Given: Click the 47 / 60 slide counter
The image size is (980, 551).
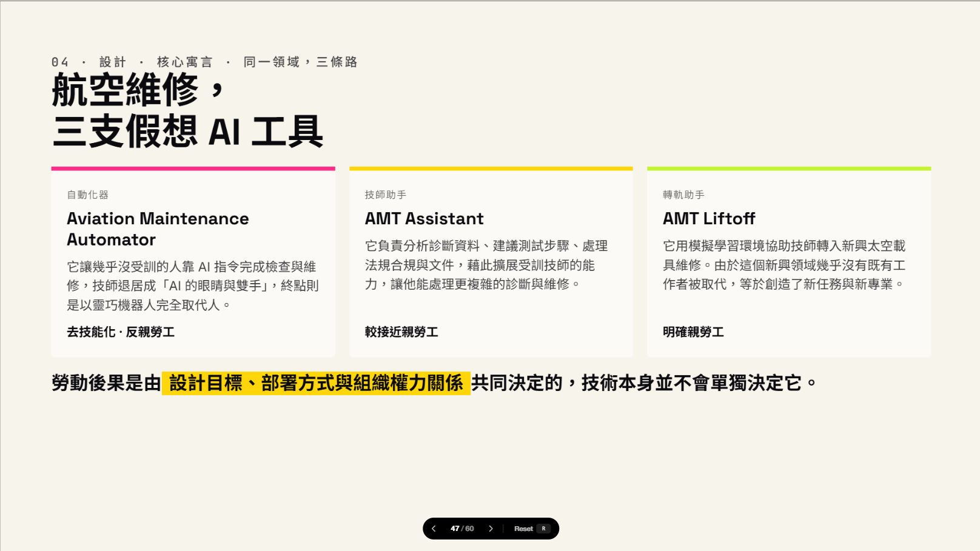Looking at the screenshot, I should [462, 529].
